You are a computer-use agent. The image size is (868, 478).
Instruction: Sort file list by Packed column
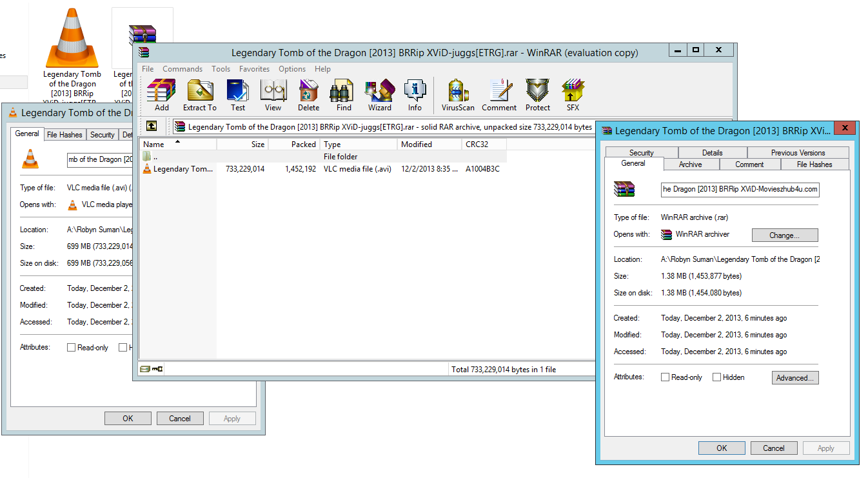click(x=294, y=144)
